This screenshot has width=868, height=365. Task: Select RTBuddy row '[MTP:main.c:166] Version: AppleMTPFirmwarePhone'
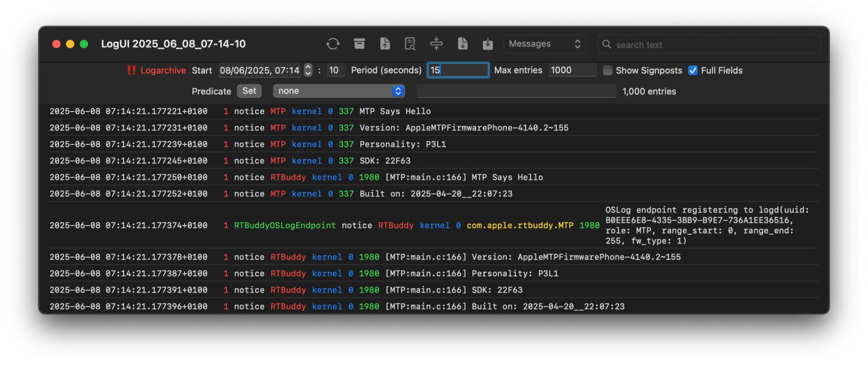[x=433, y=257]
